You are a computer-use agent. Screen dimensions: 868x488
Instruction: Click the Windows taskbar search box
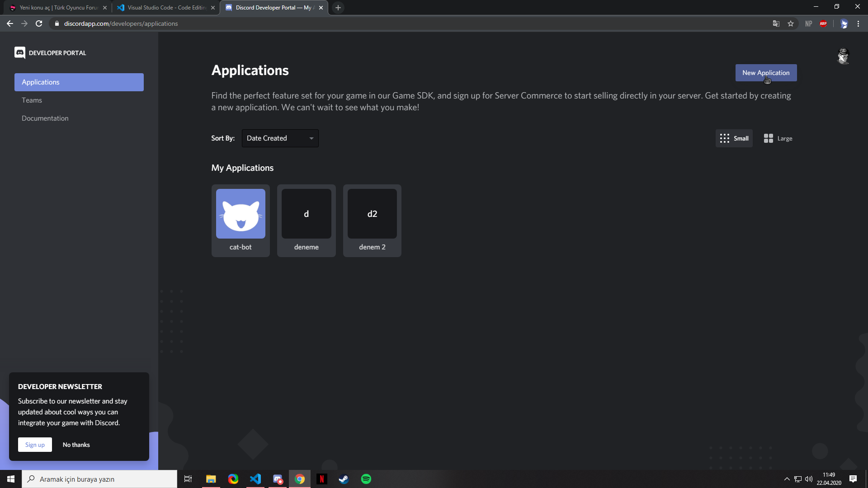pos(99,479)
